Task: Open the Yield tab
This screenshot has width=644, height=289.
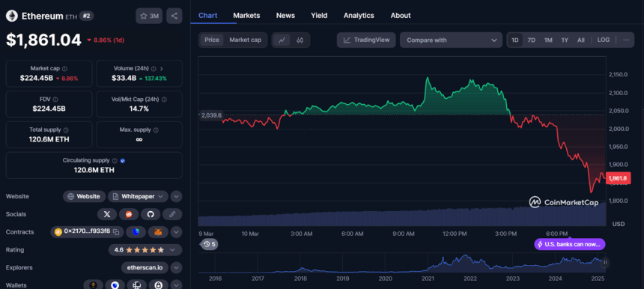Action: point(319,15)
